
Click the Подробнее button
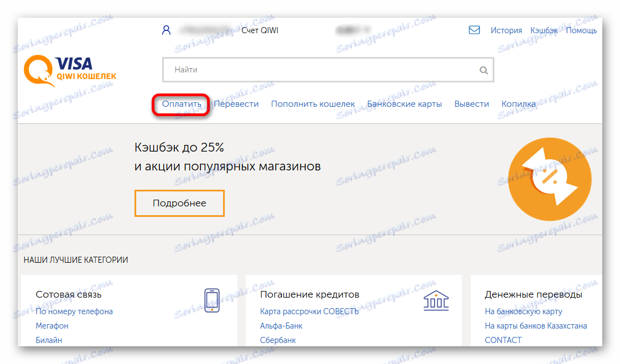point(179,203)
